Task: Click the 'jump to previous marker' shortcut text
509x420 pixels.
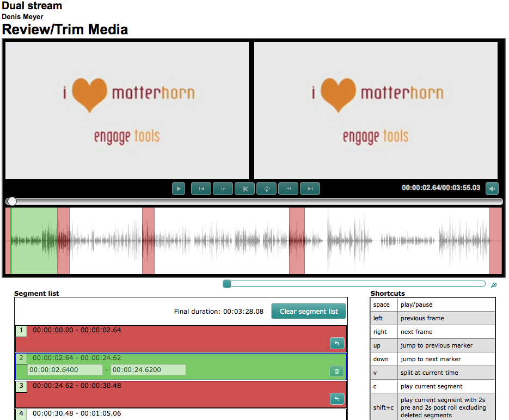Action: tap(436, 345)
